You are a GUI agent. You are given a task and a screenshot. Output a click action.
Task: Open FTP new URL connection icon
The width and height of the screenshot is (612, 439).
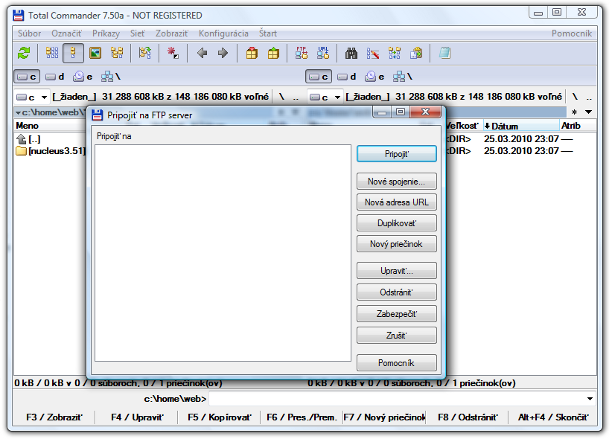[x=323, y=53]
